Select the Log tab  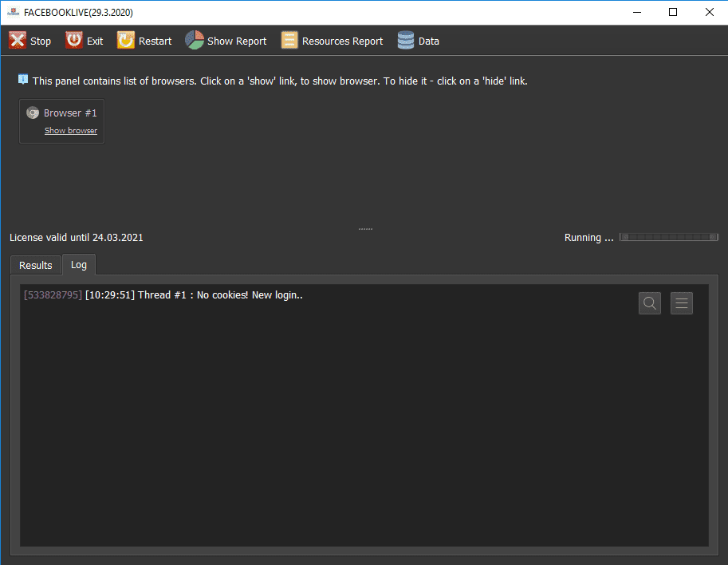[x=79, y=264]
